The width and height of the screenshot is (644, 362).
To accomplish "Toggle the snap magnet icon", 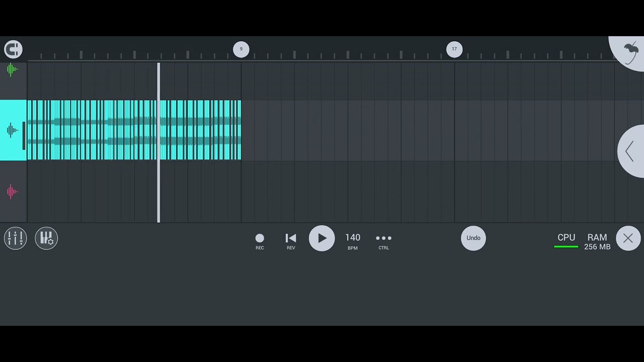I will pyautogui.click(x=13, y=49).
